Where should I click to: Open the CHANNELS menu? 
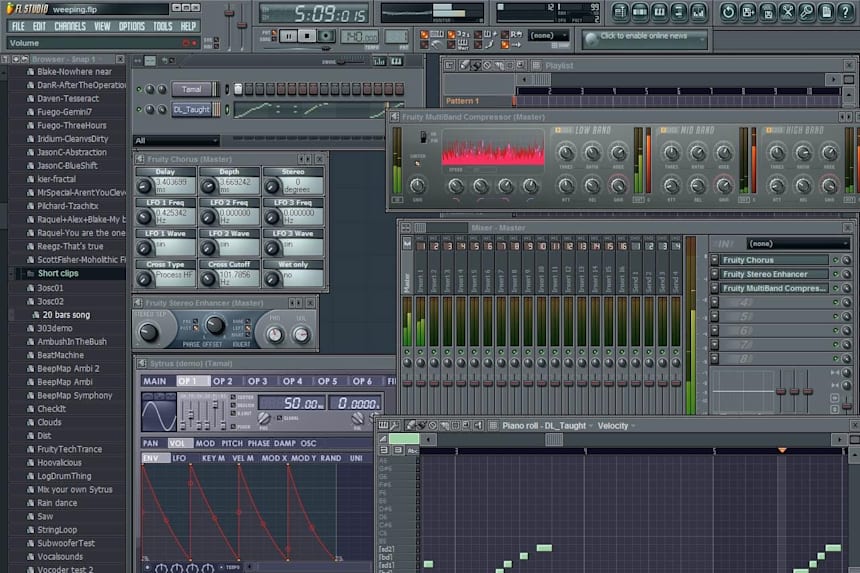70,26
